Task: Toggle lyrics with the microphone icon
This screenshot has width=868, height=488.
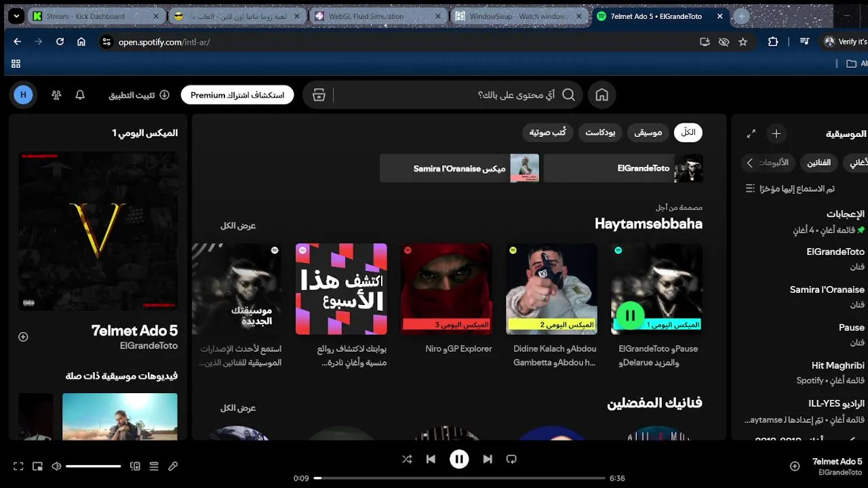Action: 173,466
